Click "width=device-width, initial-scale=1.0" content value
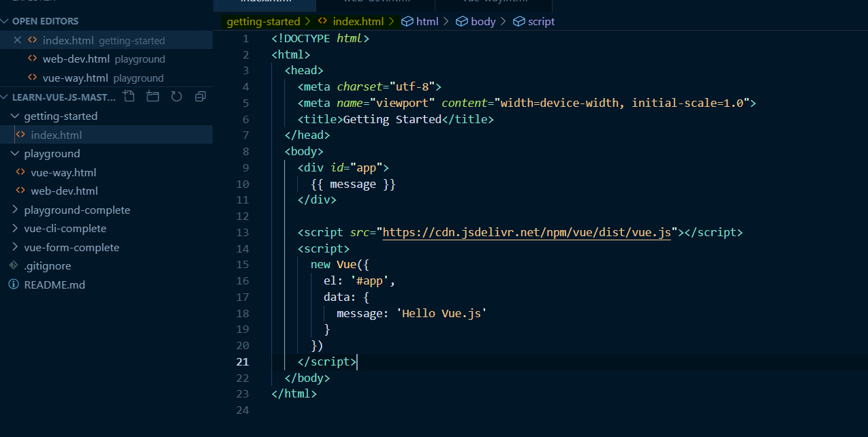Screen dimensions: 868x437 [x=622, y=103]
